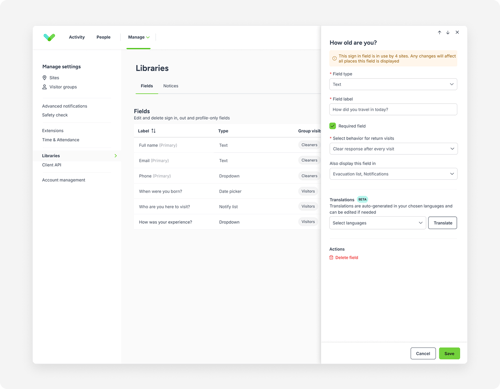Click the Delete field link

click(x=347, y=257)
